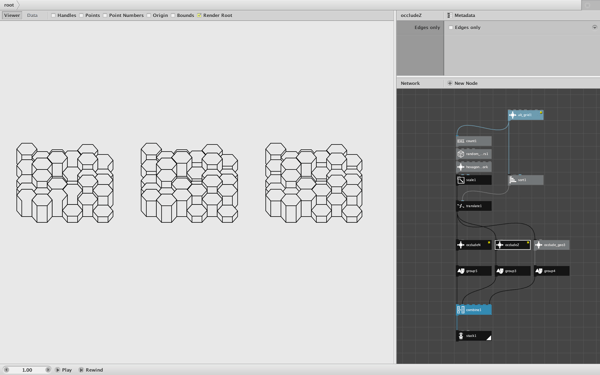Image resolution: width=600 pixels, height=375 pixels.
Task: Step the frame forward with the right arrow
Action: click(x=48, y=370)
